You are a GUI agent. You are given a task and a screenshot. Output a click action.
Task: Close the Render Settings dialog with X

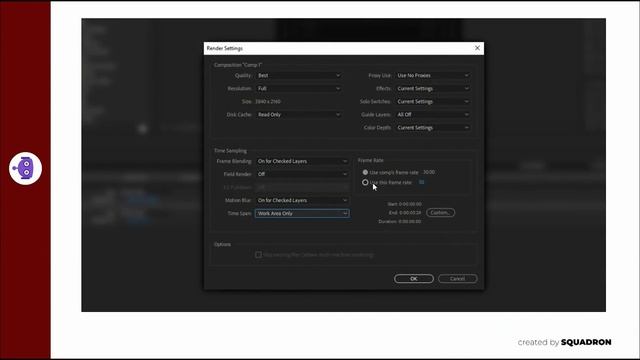click(477, 48)
